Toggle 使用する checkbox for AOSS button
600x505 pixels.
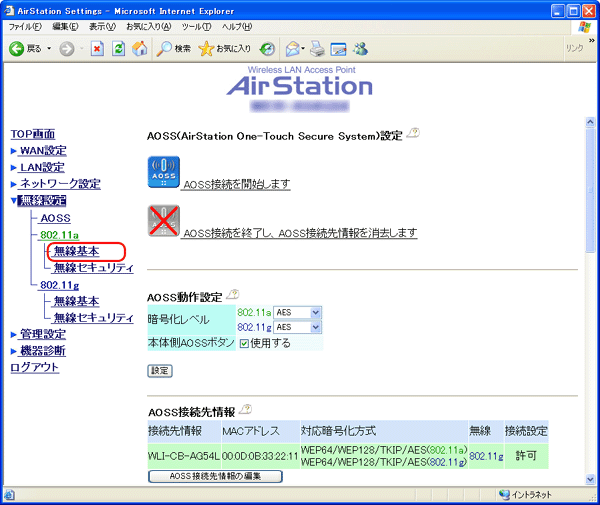pyautogui.click(x=244, y=344)
